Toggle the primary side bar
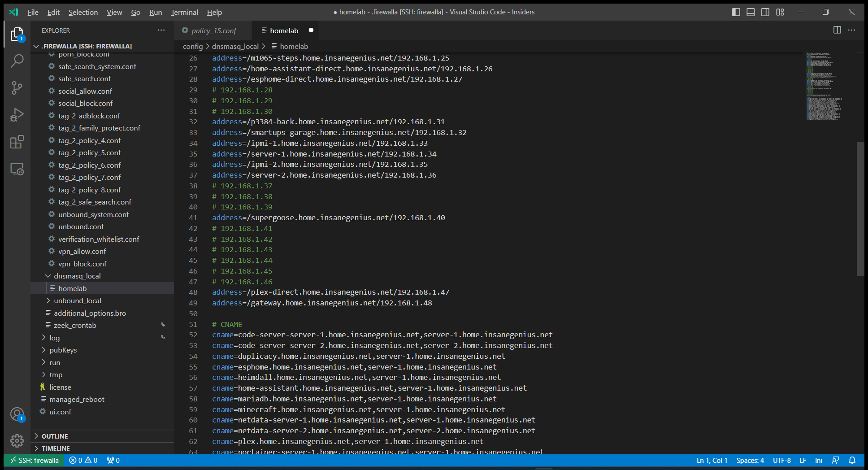Image resolution: width=868 pixels, height=470 pixels. [x=736, y=12]
